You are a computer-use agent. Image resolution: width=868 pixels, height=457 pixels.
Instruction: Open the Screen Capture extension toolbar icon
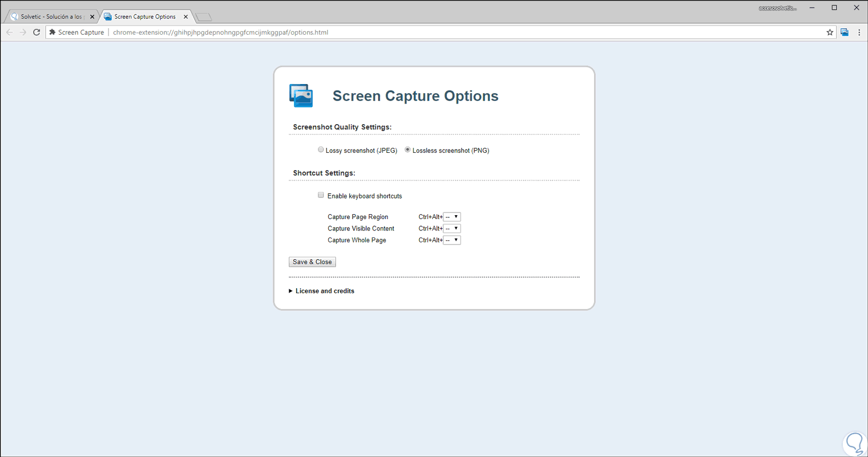[845, 33]
